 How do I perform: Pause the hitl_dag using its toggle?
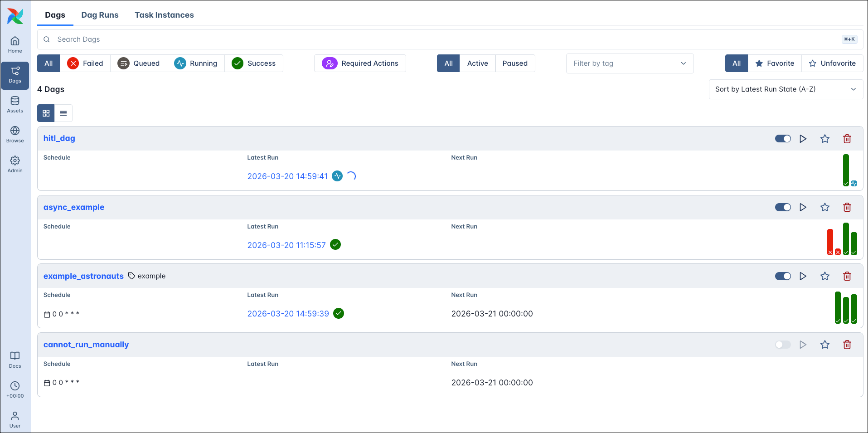click(783, 138)
